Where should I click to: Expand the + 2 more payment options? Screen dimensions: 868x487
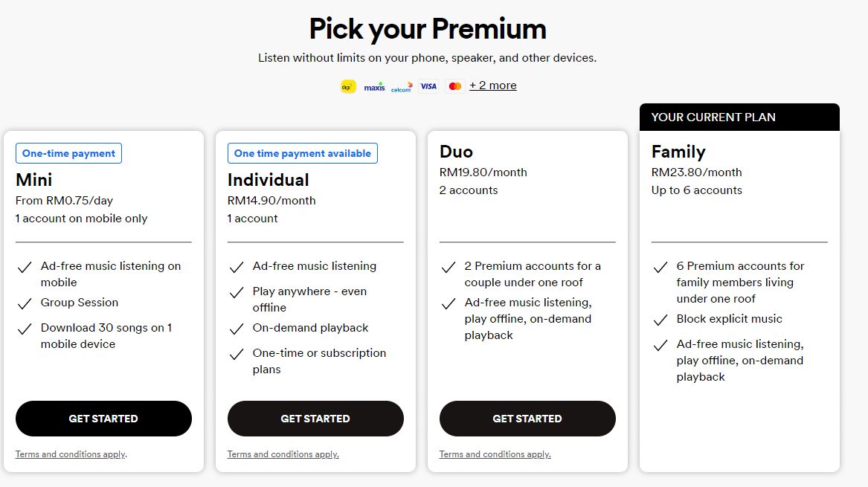coord(492,85)
